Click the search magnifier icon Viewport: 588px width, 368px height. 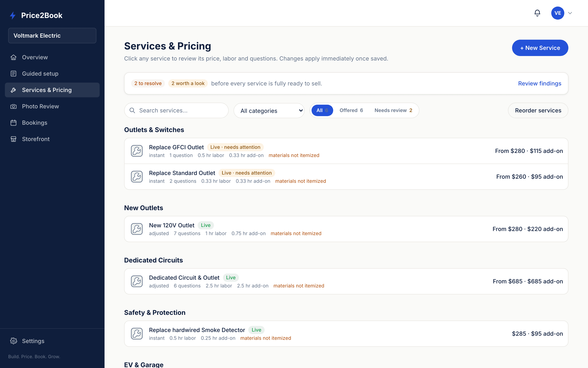[x=132, y=110]
